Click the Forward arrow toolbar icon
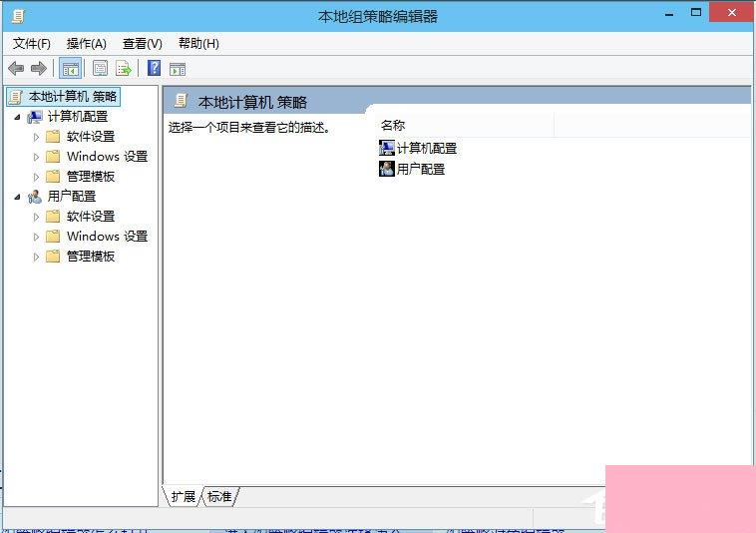Screen dimensions: 756x533 [39, 69]
